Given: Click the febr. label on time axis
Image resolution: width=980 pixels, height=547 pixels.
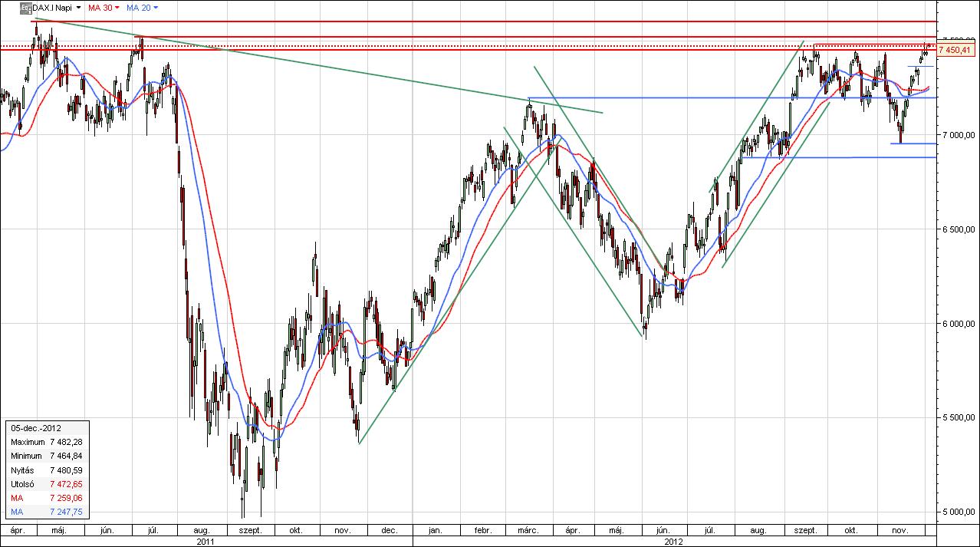Looking at the screenshot, I should coord(483,530).
